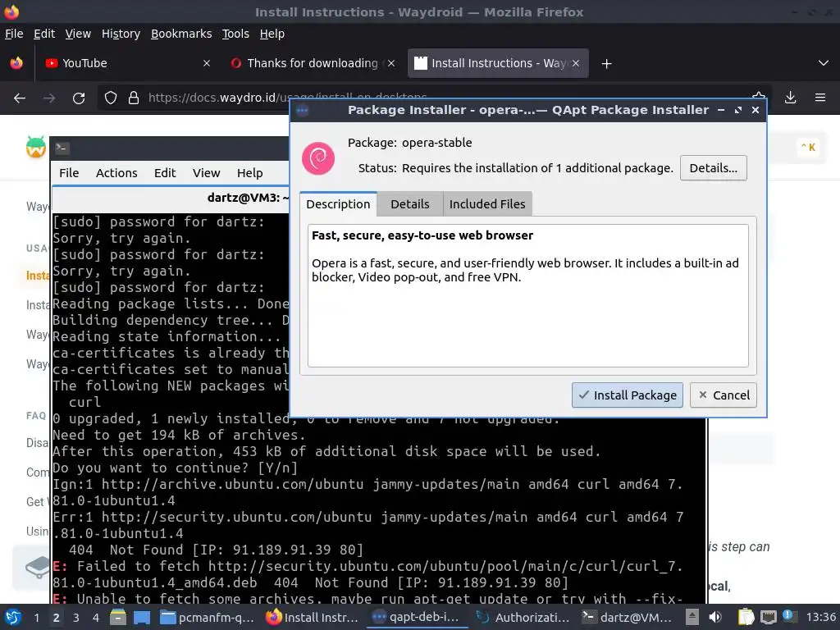This screenshot has width=840, height=630.
Task: Switch to Authorizati... taskbar entry
Action: coord(522,618)
